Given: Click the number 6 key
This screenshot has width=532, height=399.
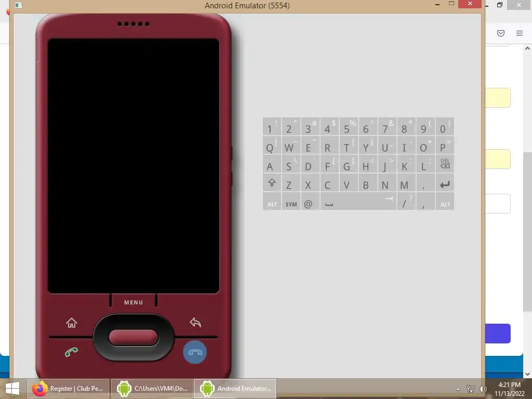Looking at the screenshot, I should 368,127.
